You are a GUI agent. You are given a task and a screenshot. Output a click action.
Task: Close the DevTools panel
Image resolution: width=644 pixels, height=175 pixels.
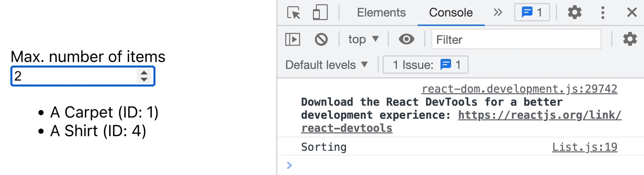pyautogui.click(x=632, y=12)
